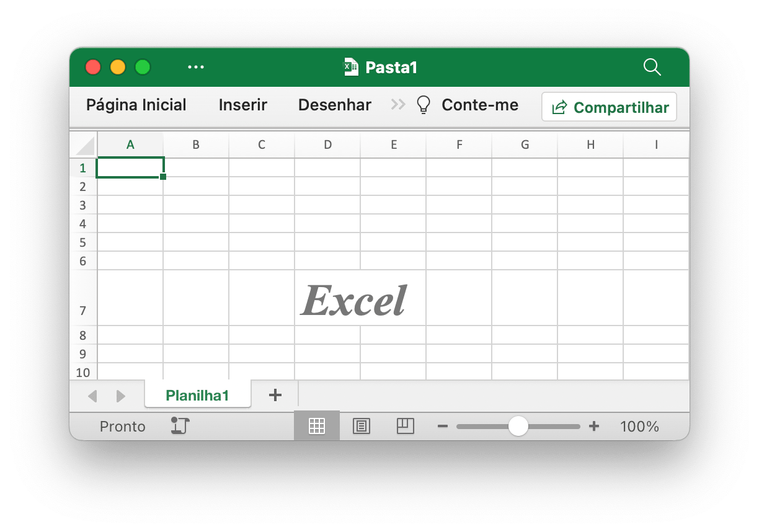The height and width of the screenshot is (532, 759).
Task: Select column A header
Action: pyautogui.click(x=130, y=145)
